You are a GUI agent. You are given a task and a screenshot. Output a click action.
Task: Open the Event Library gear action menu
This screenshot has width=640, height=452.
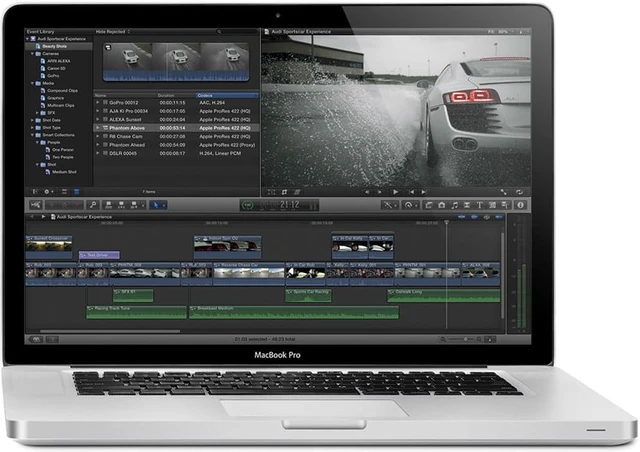tap(49, 191)
